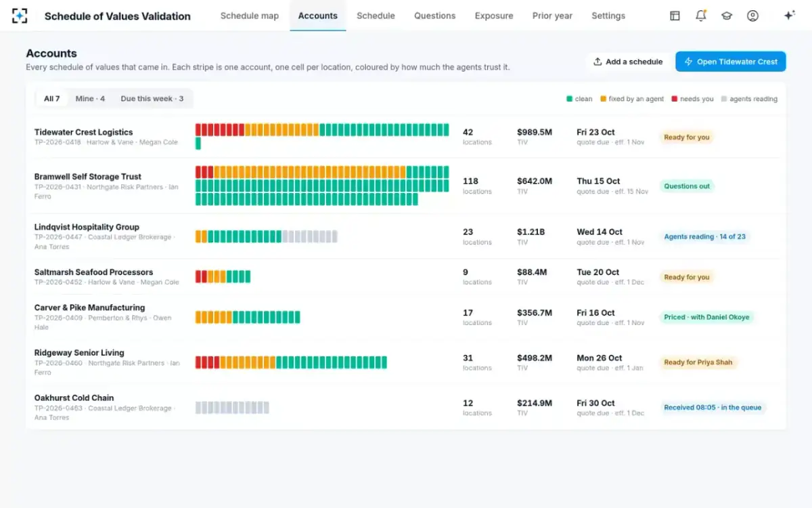This screenshot has height=508, width=812.
Task: Click Open Tidewater Crest button
Action: [x=731, y=62]
